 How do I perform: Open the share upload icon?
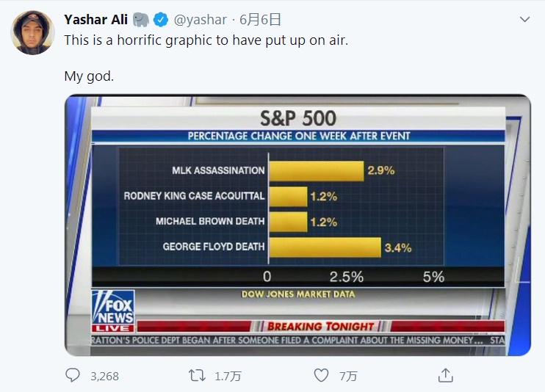tap(446, 375)
